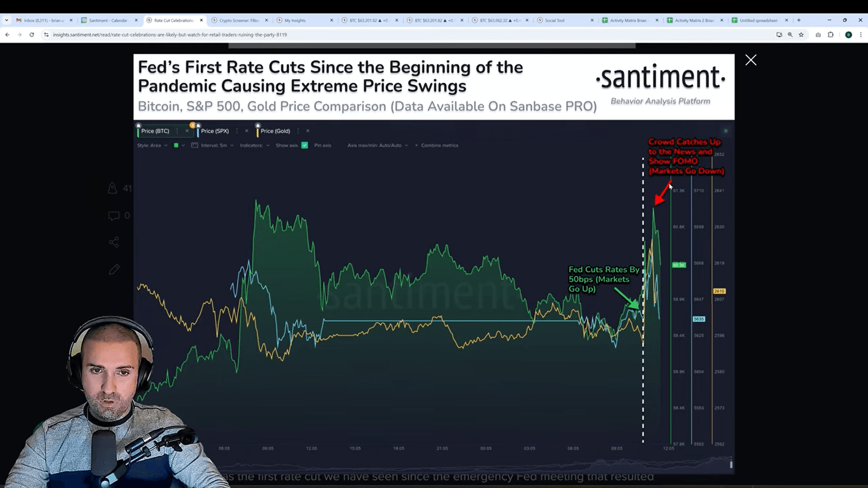Viewport: 868px width, 488px height.
Task: Expand the Axis max/min: Auto/Auto dropdown
Action: [377, 145]
